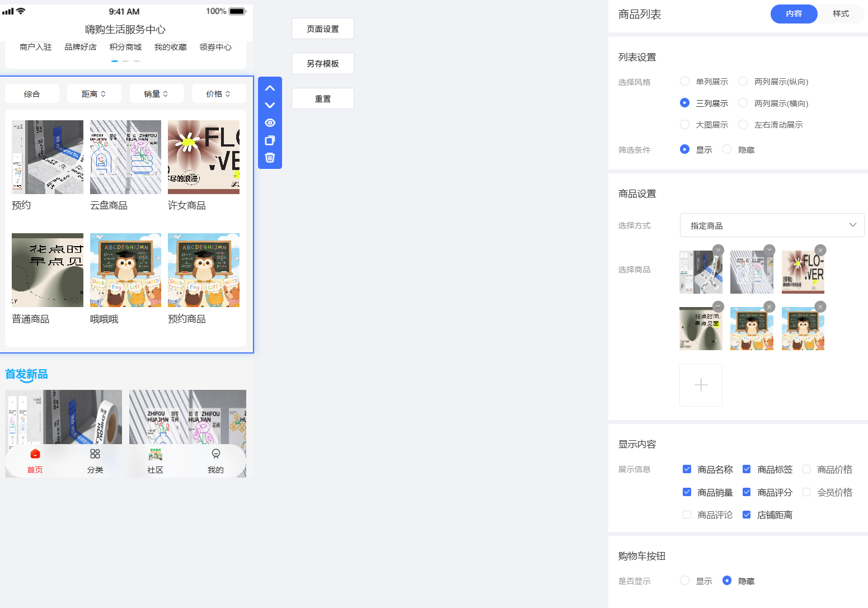Screen dimensions: 868x608
Task: Move component down with the arrow icon
Action: 270,105
